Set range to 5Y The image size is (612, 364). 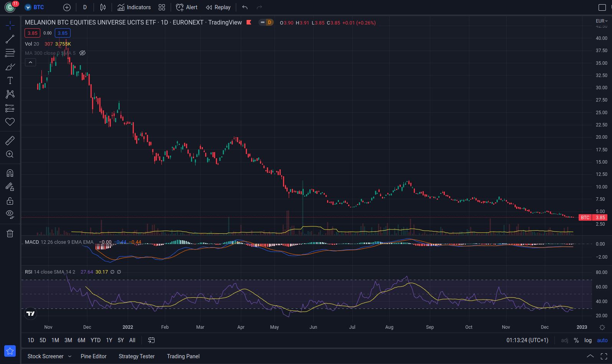(x=121, y=340)
